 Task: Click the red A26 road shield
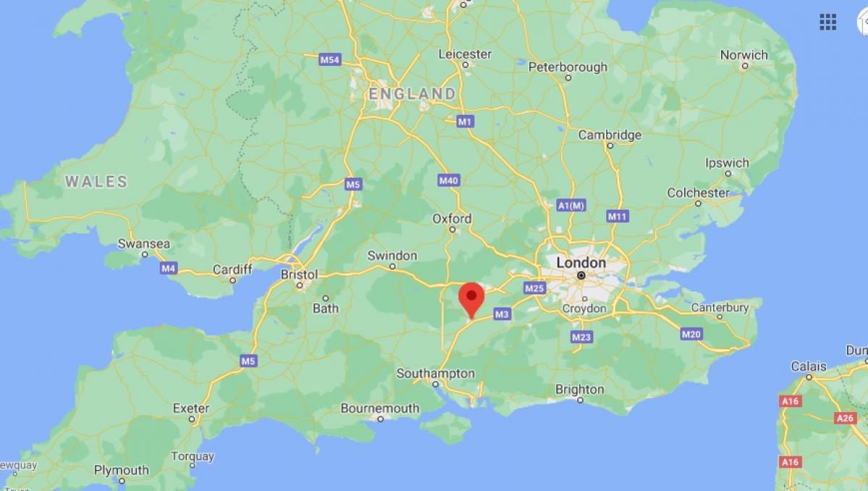click(x=845, y=418)
